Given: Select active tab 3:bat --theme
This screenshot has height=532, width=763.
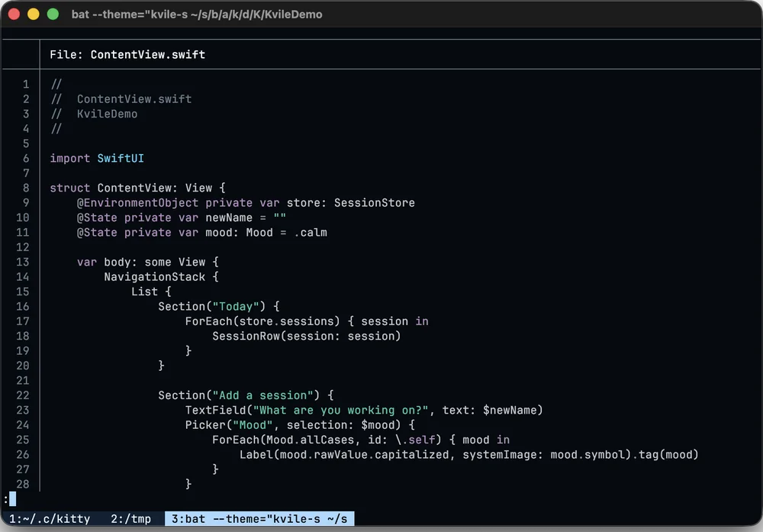Looking at the screenshot, I should pos(259,519).
